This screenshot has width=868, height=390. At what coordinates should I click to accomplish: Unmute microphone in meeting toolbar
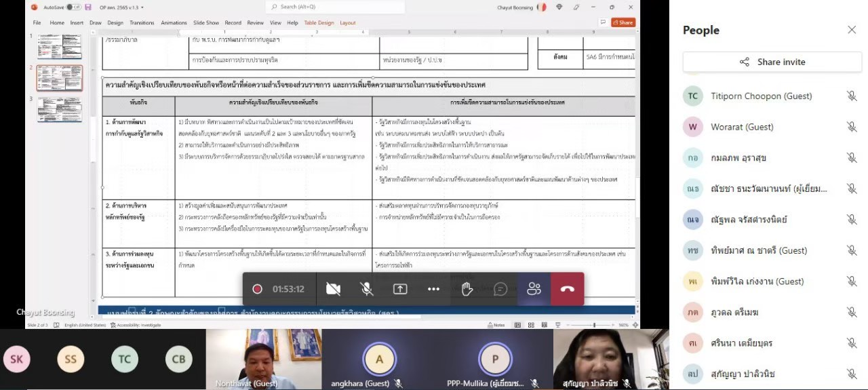click(x=366, y=289)
